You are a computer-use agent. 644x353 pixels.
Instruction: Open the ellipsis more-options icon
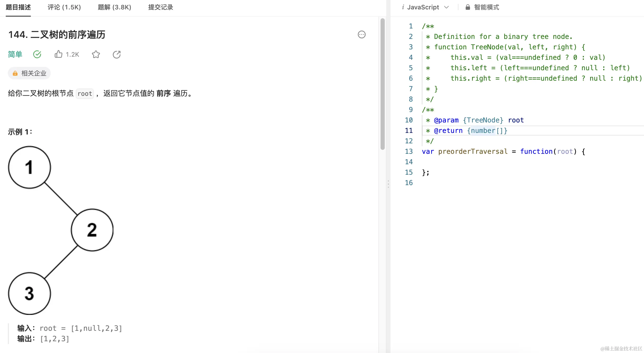361,34
